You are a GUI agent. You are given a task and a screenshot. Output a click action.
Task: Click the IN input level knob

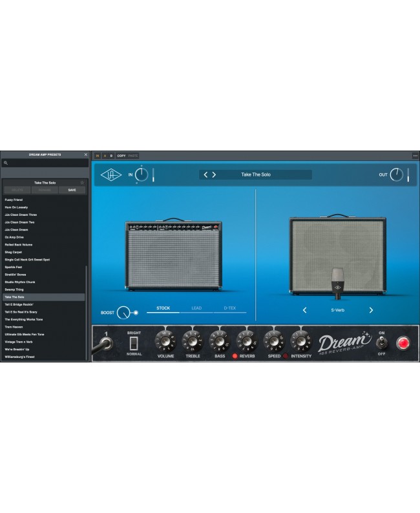142,174
